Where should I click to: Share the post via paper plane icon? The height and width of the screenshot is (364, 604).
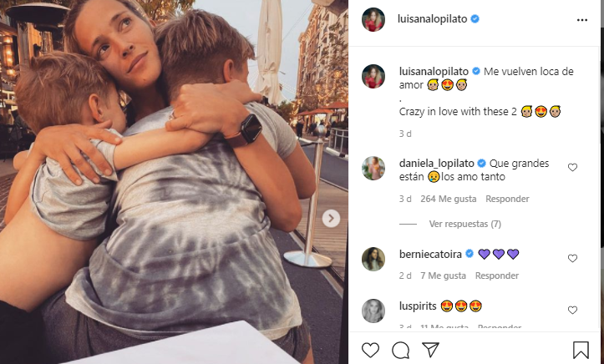tap(431, 349)
